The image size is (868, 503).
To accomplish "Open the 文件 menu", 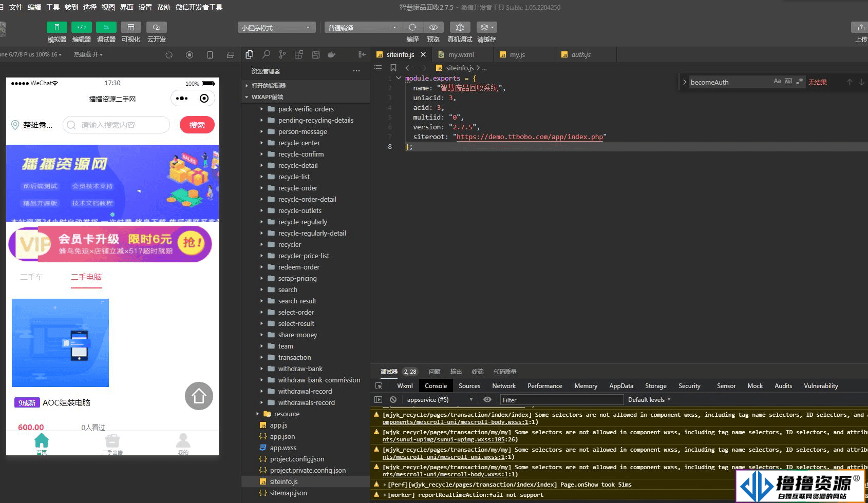I will tap(16, 7).
